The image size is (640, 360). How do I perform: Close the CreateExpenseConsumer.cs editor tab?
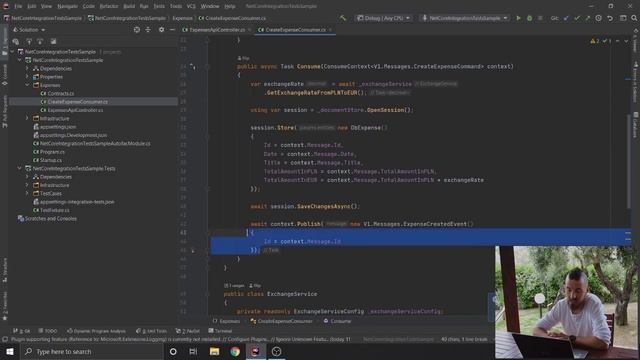pos(330,30)
